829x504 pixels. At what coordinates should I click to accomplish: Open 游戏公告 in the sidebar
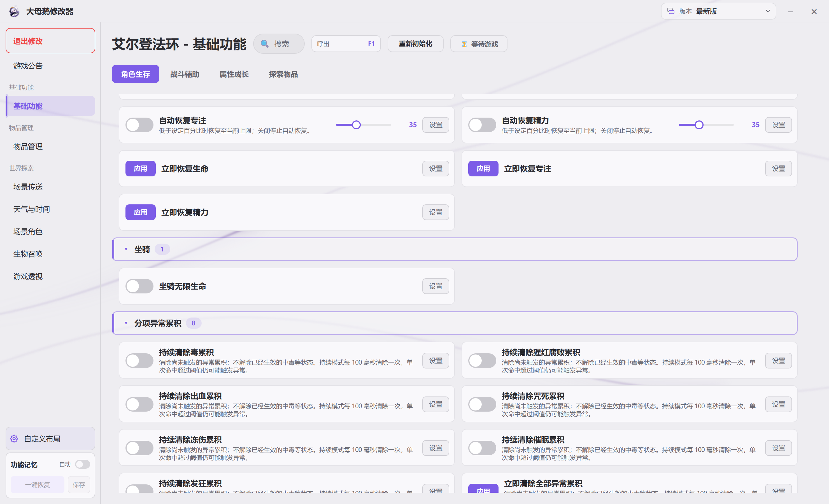50,66
